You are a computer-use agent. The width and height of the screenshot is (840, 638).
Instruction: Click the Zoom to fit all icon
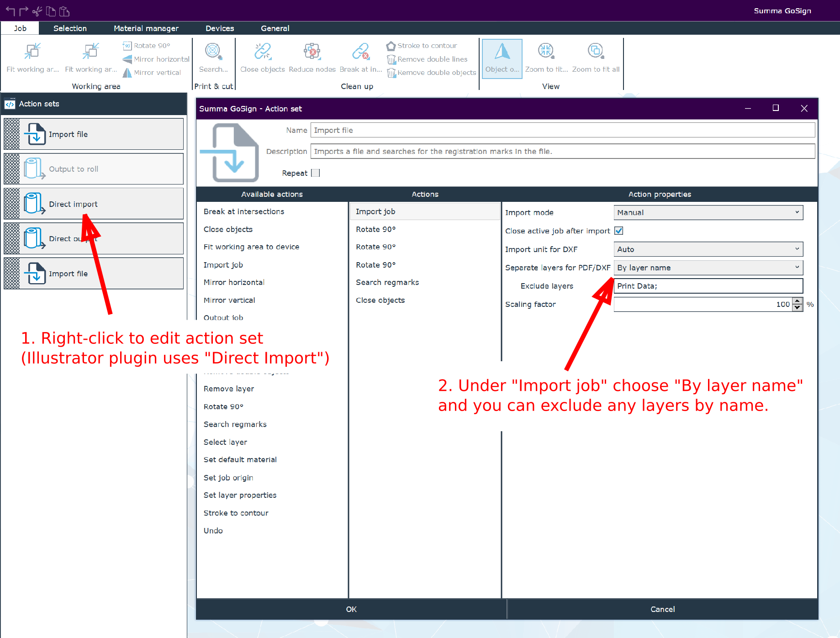(x=596, y=51)
